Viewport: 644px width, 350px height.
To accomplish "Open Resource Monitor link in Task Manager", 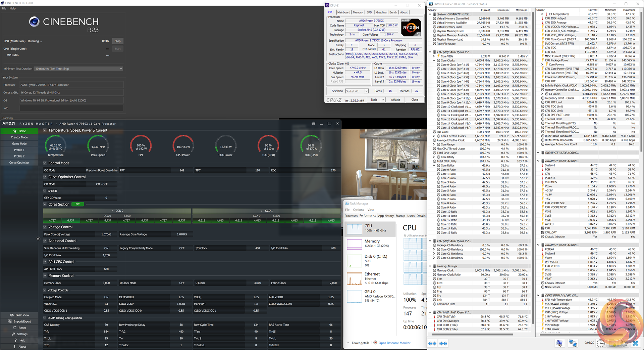I will click(x=394, y=343).
